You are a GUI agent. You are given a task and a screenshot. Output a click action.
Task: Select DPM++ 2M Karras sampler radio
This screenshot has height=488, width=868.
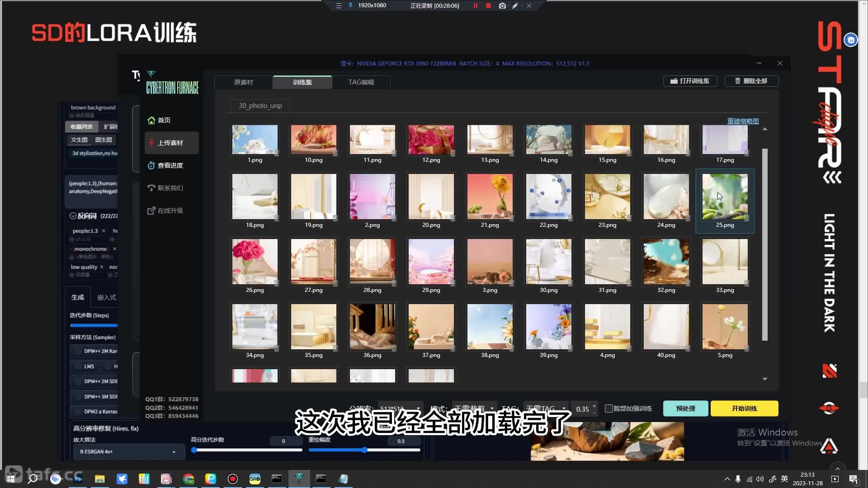coord(78,351)
